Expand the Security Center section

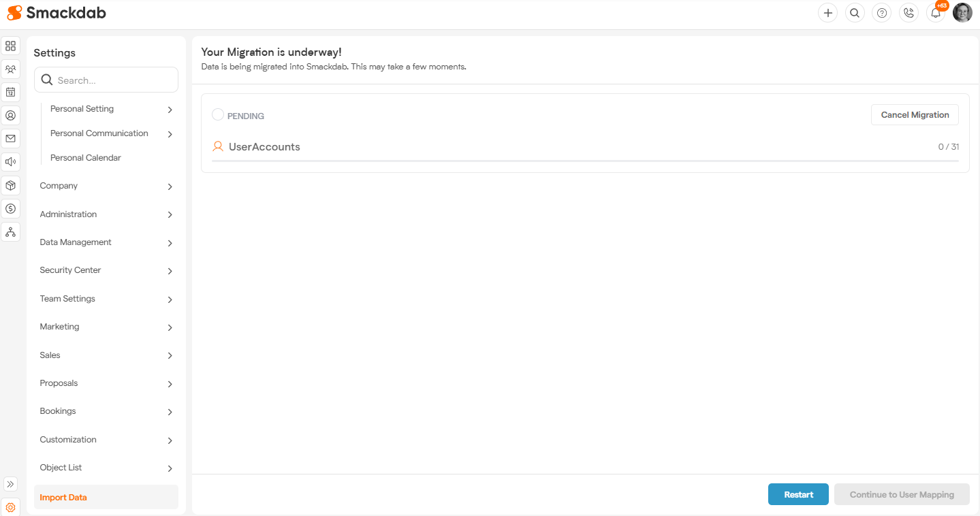[106, 270]
